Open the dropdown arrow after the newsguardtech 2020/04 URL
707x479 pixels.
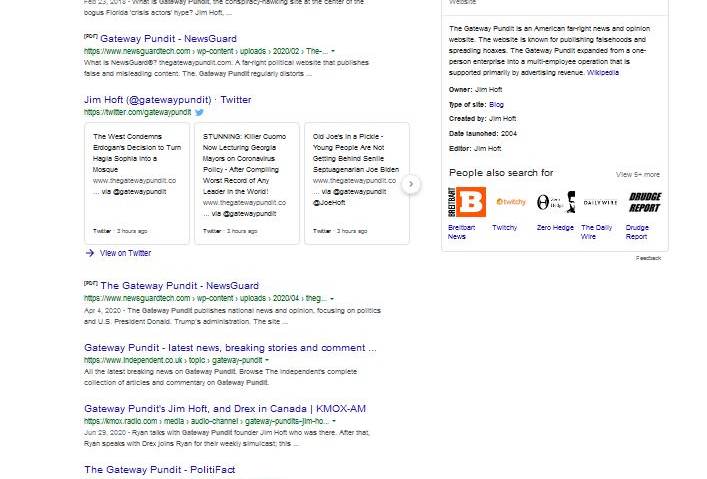click(x=333, y=298)
